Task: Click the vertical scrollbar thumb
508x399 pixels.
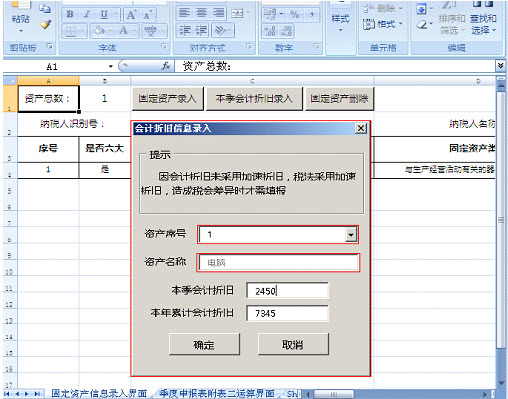Action: coord(501,220)
